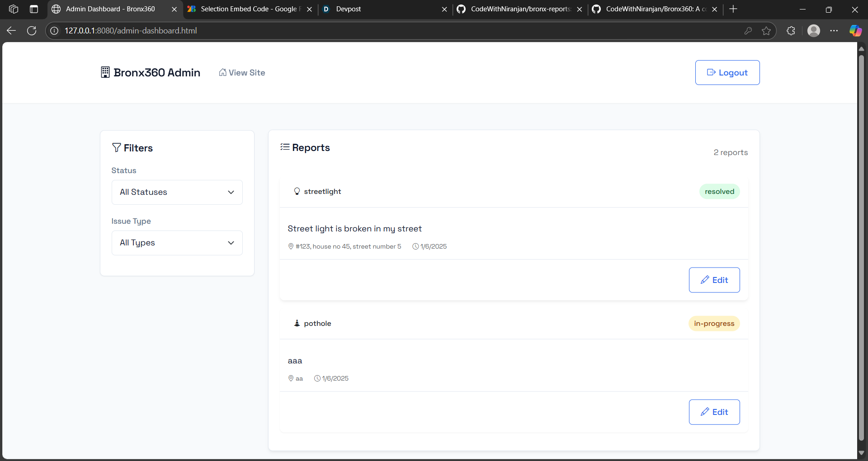868x461 pixels.
Task: Click the streetlight category label
Action: (322, 192)
